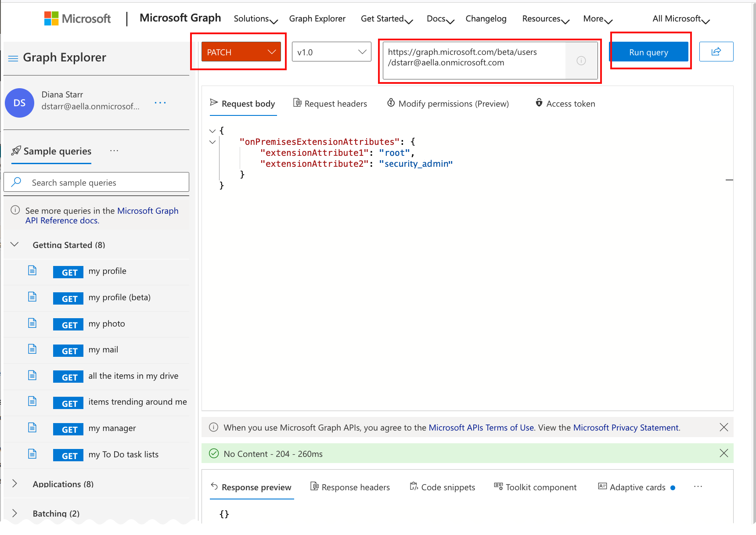Dismiss the green No Content 204 status banner
The height and width of the screenshot is (535, 756).
tap(724, 453)
